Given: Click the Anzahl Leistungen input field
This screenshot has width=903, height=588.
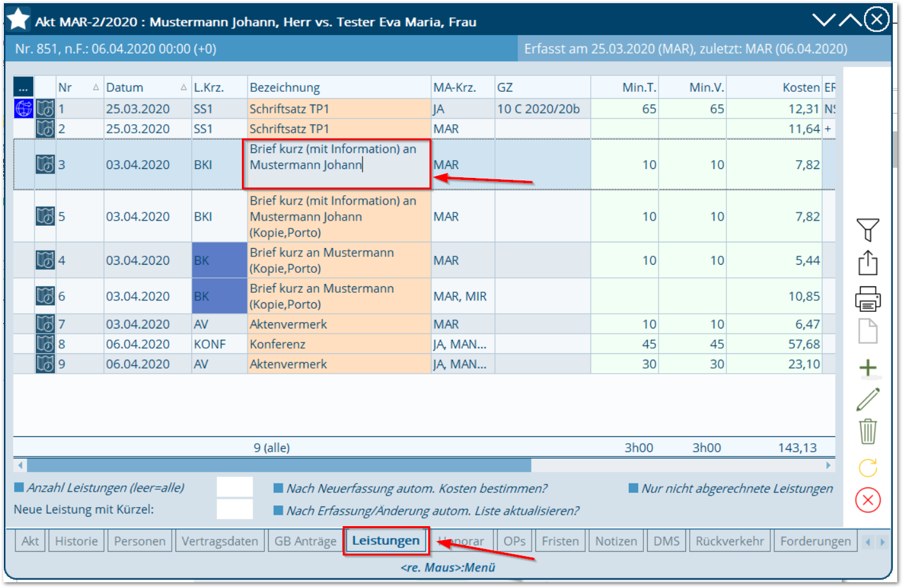Looking at the screenshot, I should (235, 487).
